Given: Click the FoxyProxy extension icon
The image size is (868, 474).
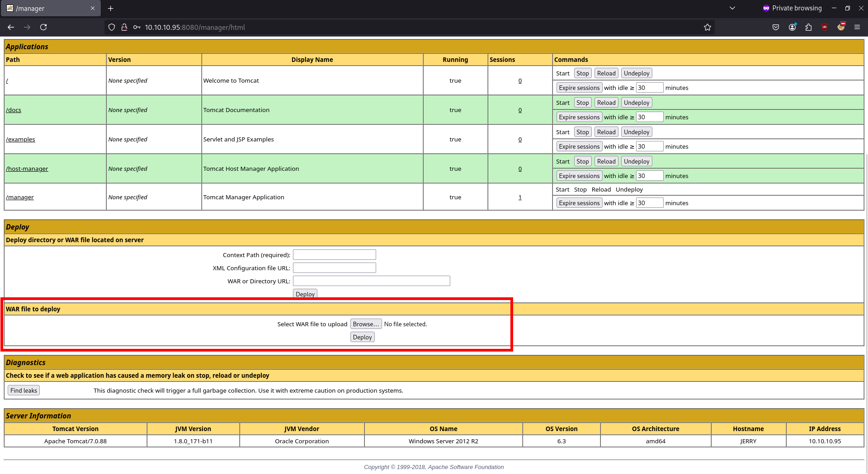Looking at the screenshot, I should tap(841, 27).
